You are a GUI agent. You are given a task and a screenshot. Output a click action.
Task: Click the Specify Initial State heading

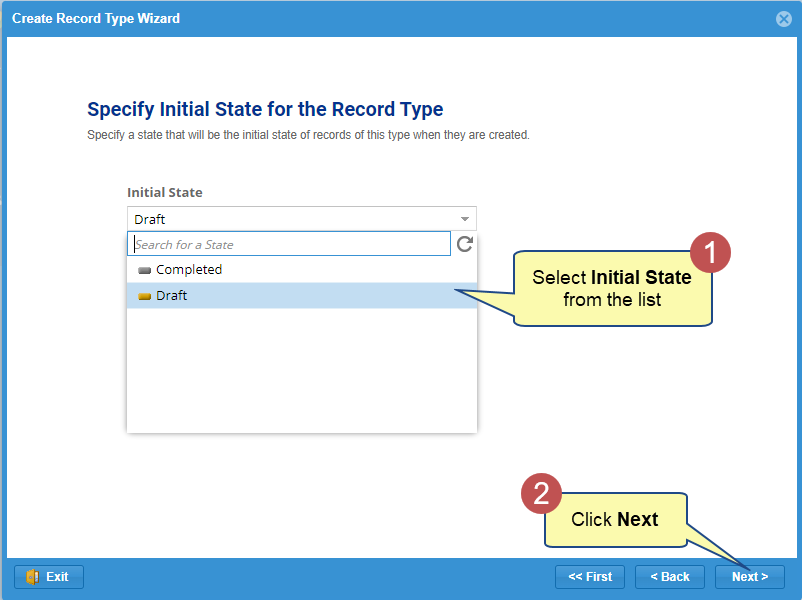[265, 109]
